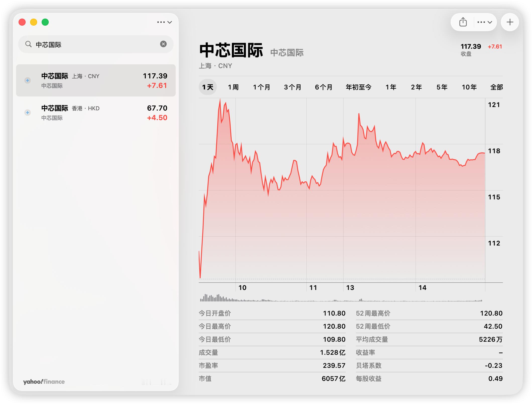Switch chart range to 6个月
The image size is (532, 404).
[x=324, y=87]
